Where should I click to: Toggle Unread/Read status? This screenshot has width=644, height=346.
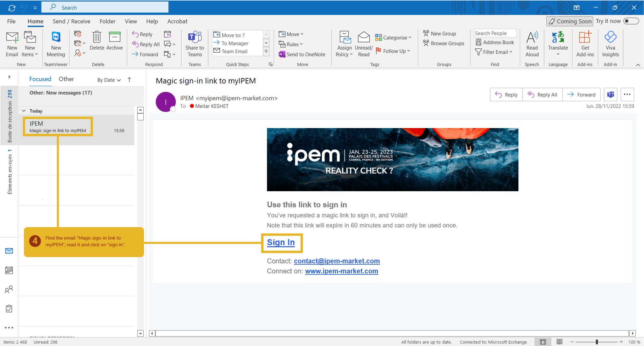pos(364,44)
